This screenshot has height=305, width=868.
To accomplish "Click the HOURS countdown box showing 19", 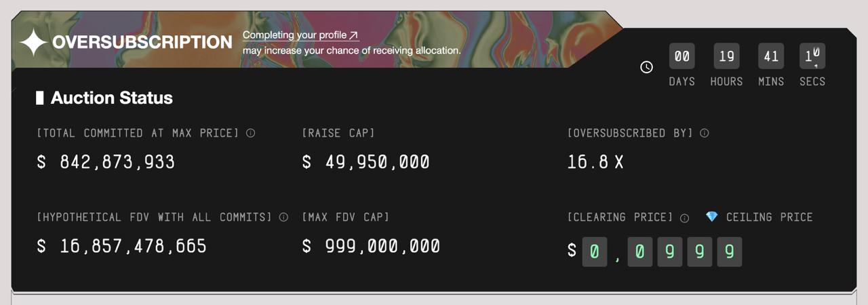I will tap(726, 57).
